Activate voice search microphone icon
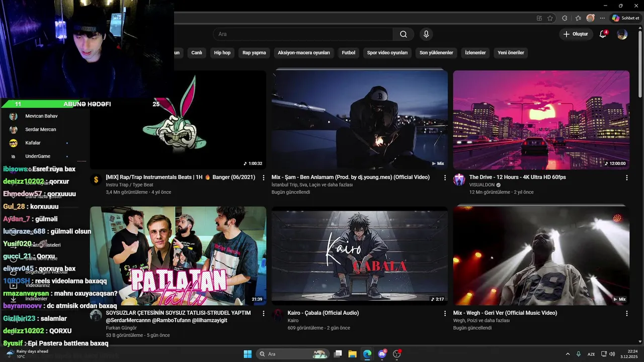 [426, 34]
